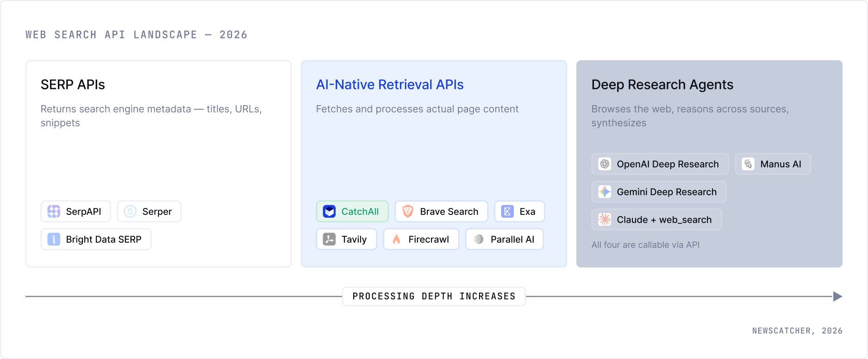Click the AI-Native Retrieval APIs heading
Screen dimensions: 868x359
[x=390, y=85]
